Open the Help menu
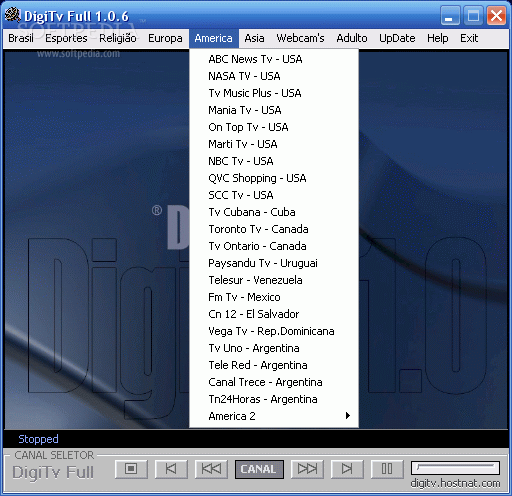Image resolution: width=512 pixels, height=496 pixels. [x=438, y=38]
